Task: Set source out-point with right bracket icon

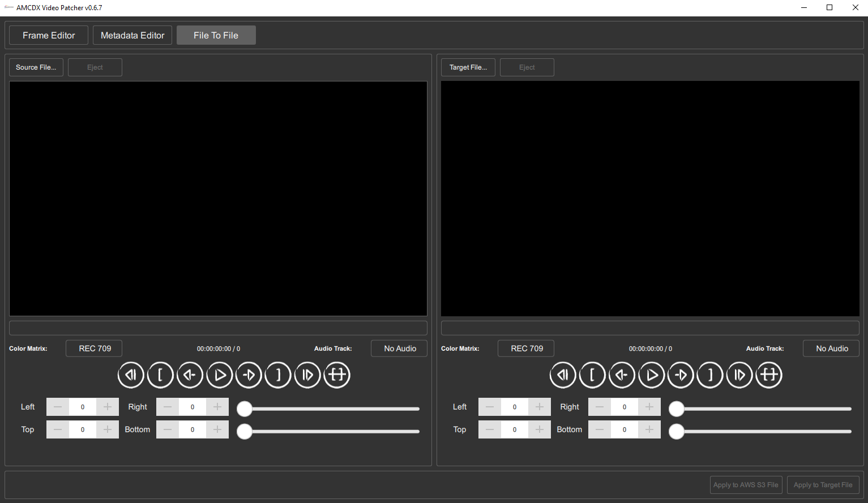Action: click(278, 375)
